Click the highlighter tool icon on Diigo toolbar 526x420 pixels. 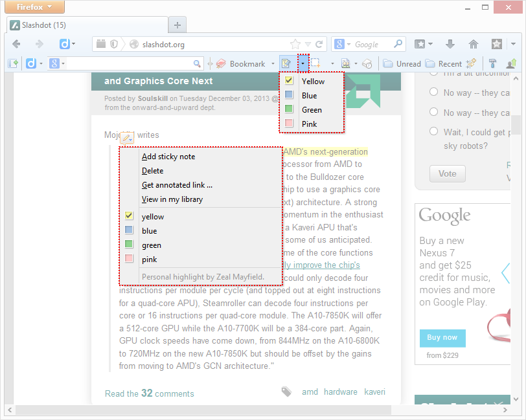tap(286, 63)
